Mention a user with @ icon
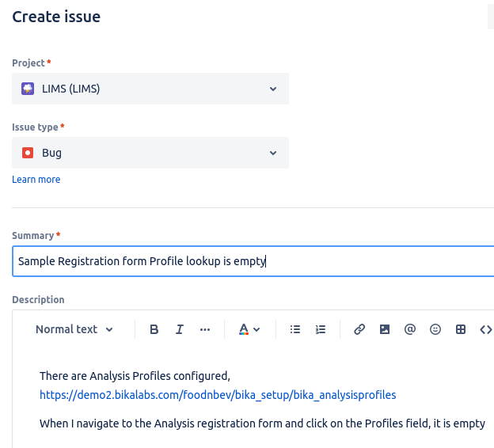This screenshot has width=494, height=448. 410,329
